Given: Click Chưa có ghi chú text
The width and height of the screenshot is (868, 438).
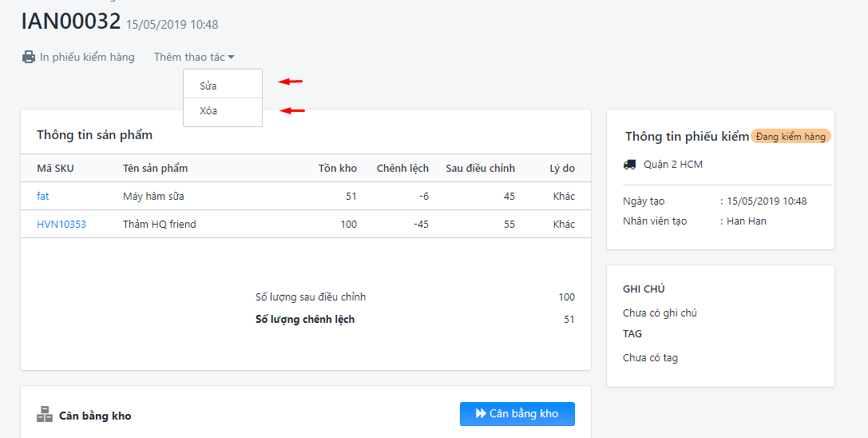Looking at the screenshot, I should click(x=660, y=313).
